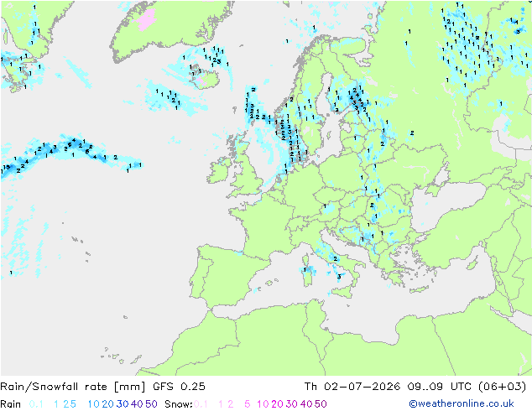
Task: Click the 'GFS 0.25' model label
Action: pos(179,387)
